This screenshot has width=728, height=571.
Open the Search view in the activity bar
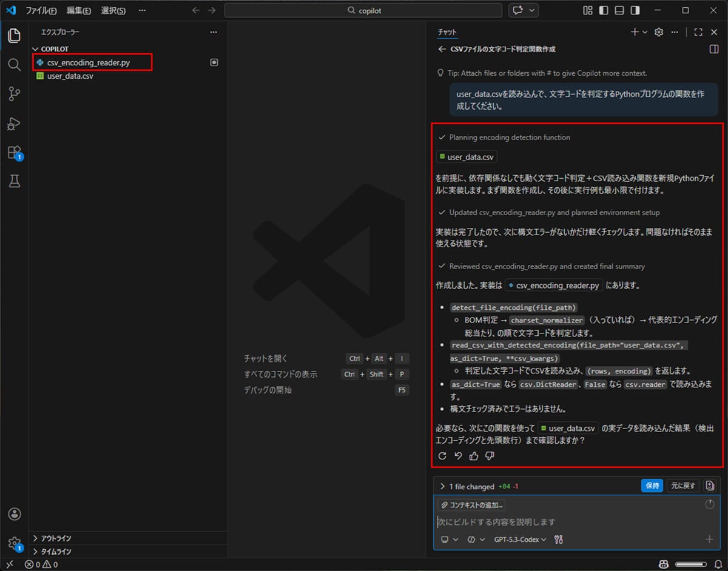pos(14,64)
